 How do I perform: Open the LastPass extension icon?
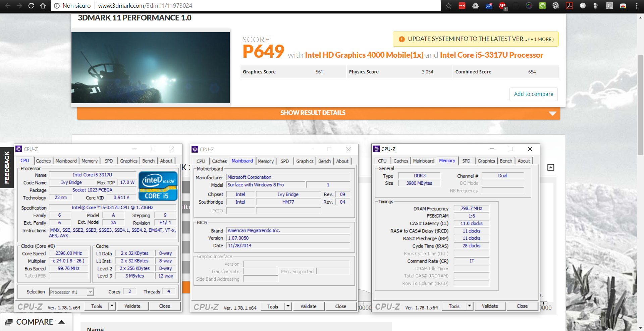462,6
